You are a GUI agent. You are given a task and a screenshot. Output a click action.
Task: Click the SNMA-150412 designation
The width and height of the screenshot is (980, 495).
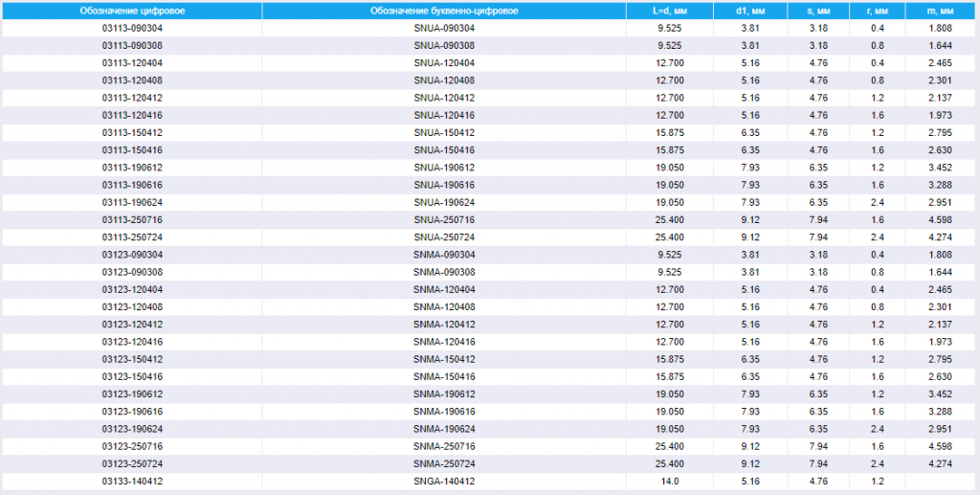point(444,359)
